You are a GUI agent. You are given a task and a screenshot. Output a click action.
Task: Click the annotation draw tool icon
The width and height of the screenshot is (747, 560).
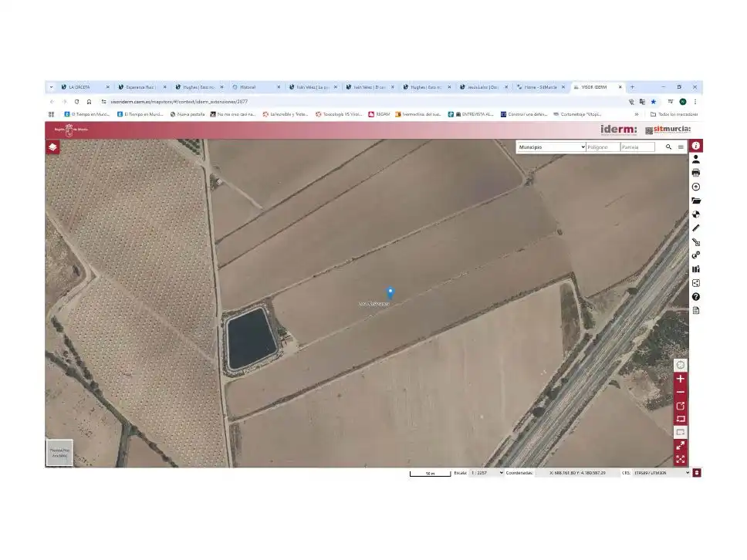click(x=695, y=242)
